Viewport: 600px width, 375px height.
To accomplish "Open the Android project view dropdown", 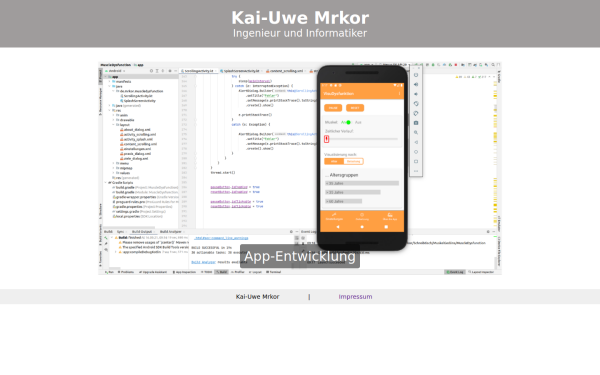I will (x=116, y=71).
